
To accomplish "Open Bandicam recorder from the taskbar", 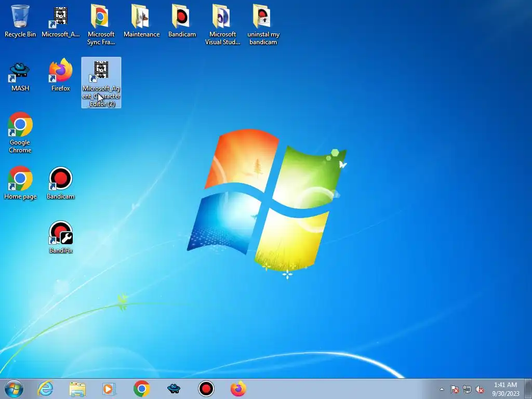I will click(x=206, y=389).
